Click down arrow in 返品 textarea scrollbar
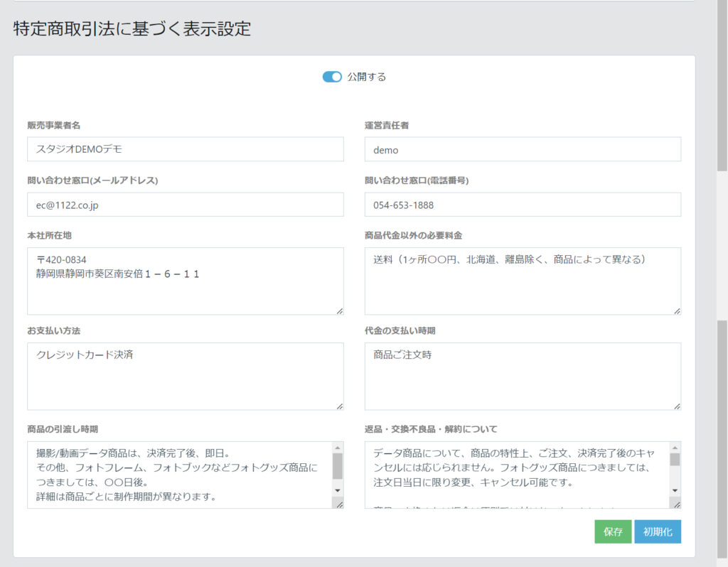This screenshot has height=567, width=728. point(675,490)
